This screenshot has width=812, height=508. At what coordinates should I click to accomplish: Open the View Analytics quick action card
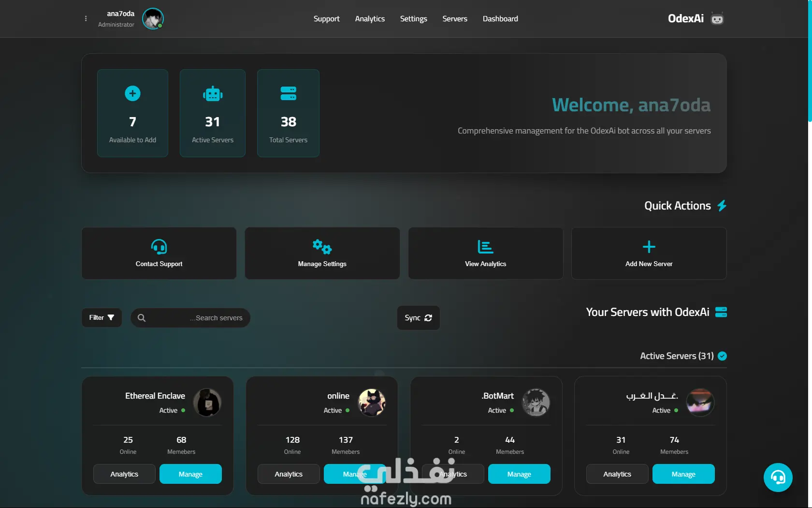pos(486,254)
